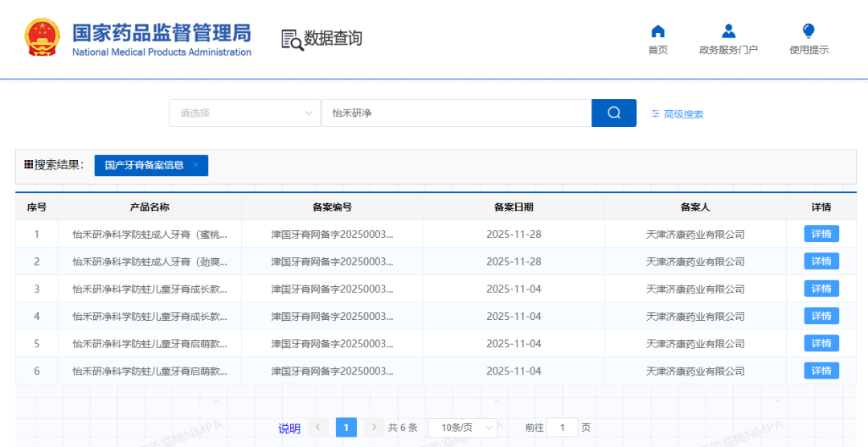The width and height of the screenshot is (868, 447).
Task: Open 详情 for row 3 成长款
Action: [x=821, y=289]
